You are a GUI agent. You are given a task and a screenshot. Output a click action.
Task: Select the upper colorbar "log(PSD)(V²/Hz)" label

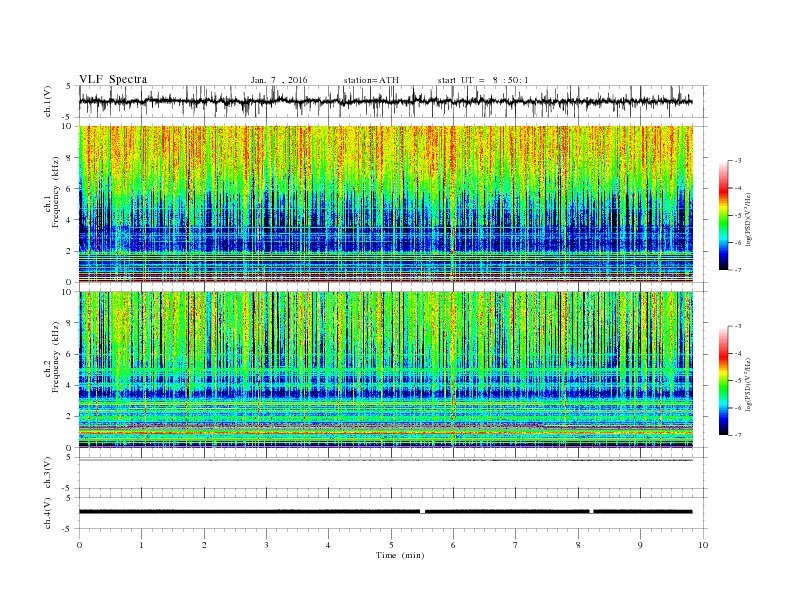point(748,218)
